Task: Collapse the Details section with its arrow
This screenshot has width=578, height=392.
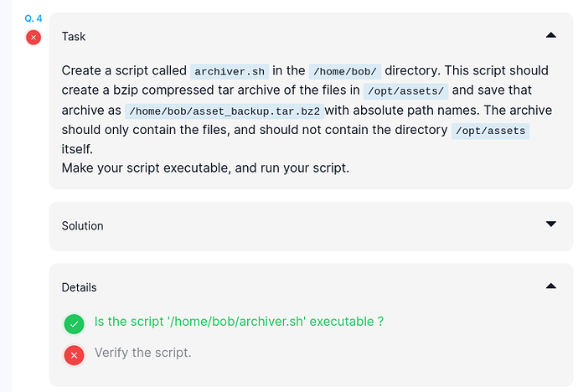Action: pyautogui.click(x=550, y=286)
